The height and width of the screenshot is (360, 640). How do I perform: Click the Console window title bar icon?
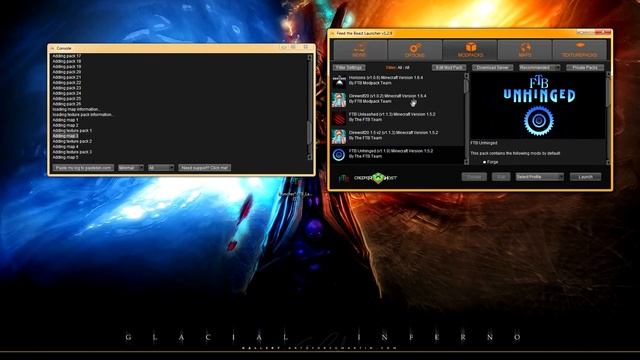tap(52, 48)
